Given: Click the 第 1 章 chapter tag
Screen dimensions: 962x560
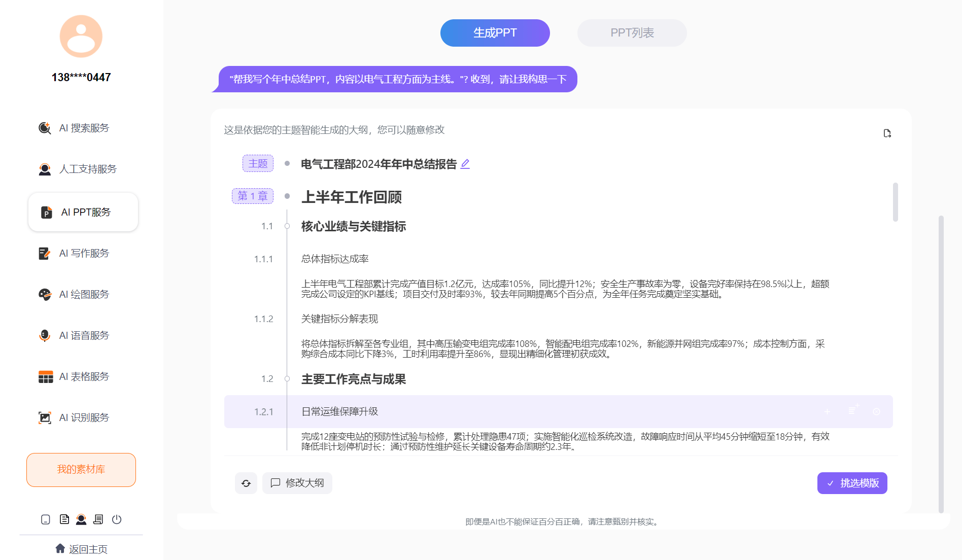Looking at the screenshot, I should point(253,196).
